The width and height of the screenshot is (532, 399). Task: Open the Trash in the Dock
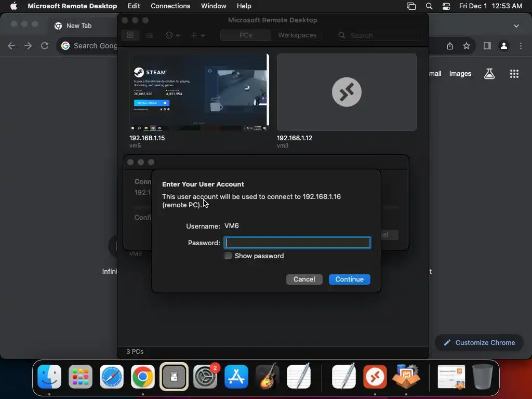(x=483, y=377)
